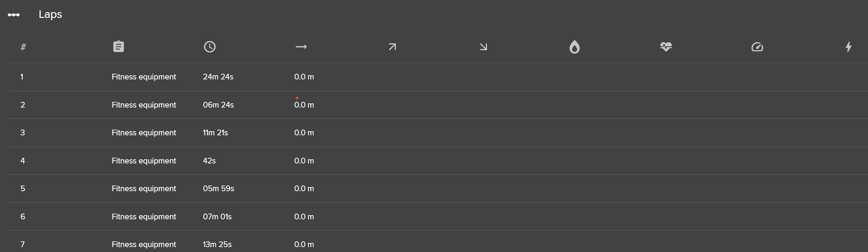
Task: Click the lap number hash column header
Action: [23, 47]
